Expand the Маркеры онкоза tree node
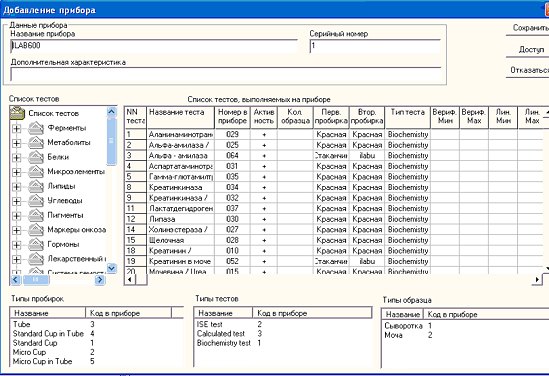 point(16,230)
